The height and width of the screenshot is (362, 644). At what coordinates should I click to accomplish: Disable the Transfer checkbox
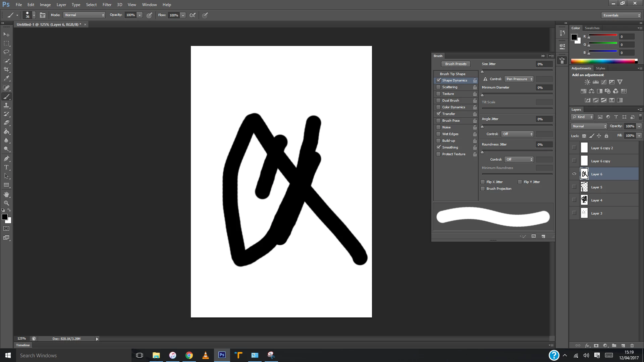(438, 114)
